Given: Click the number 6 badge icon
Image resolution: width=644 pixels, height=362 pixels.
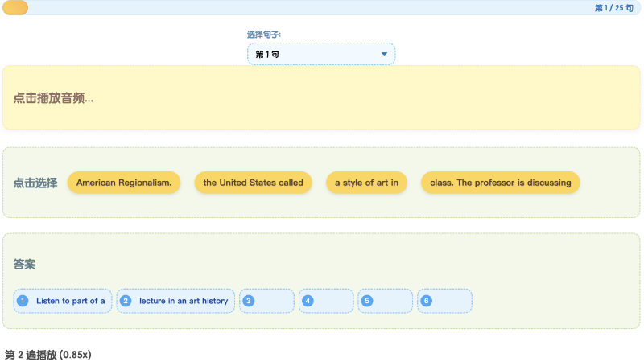Looking at the screenshot, I should click(427, 301).
